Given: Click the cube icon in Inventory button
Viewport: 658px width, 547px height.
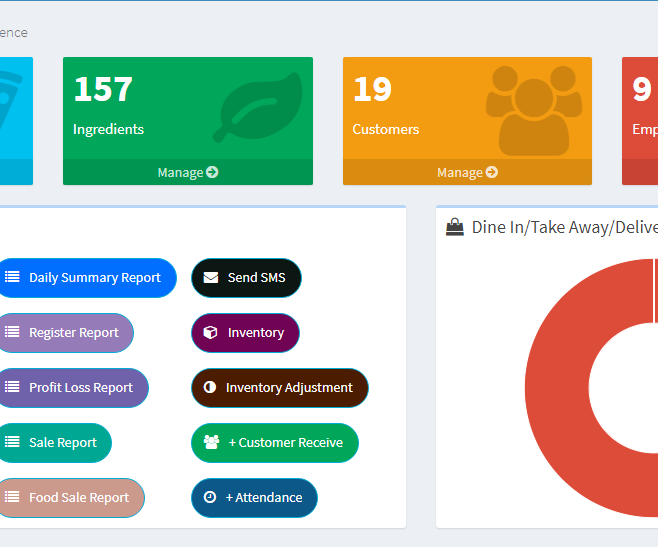Looking at the screenshot, I should 211,333.
